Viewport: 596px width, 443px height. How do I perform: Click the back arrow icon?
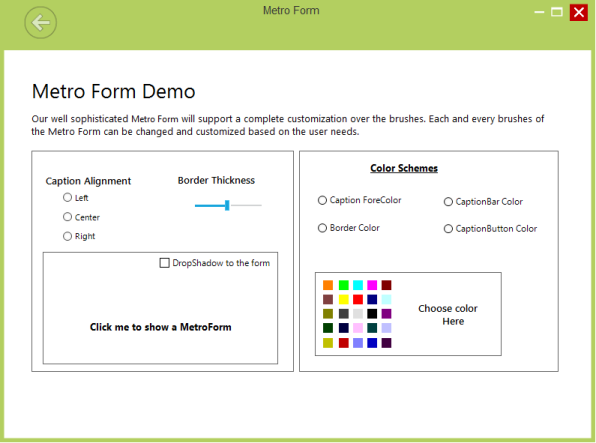(x=41, y=23)
